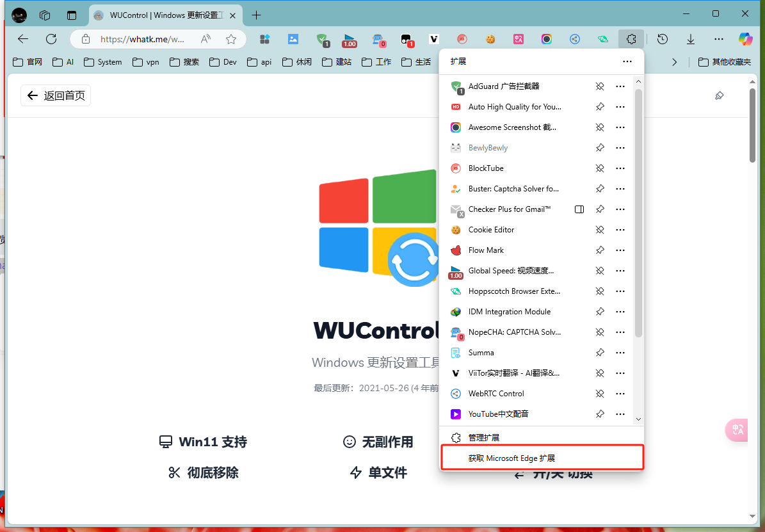This screenshot has height=532, width=765.
Task: Click the floating translate button on page
Action: (737, 430)
